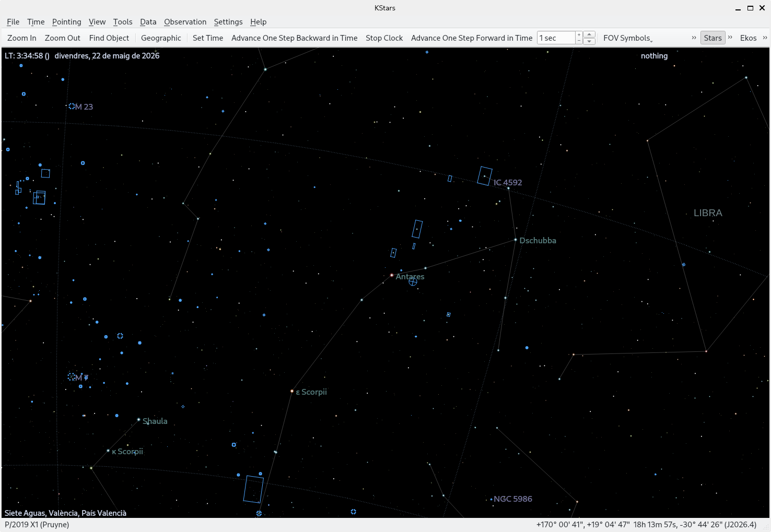The width and height of the screenshot is (771, 532).
Task: Open Find Object dialog
Action: click(109, 38)
